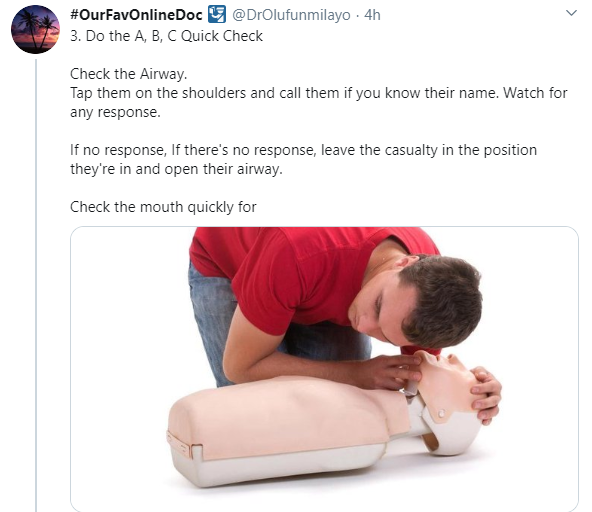This screenshot has height=512, width=592.
Task: Click the blue medical badge icon beside name
Action: coord(217,15)
